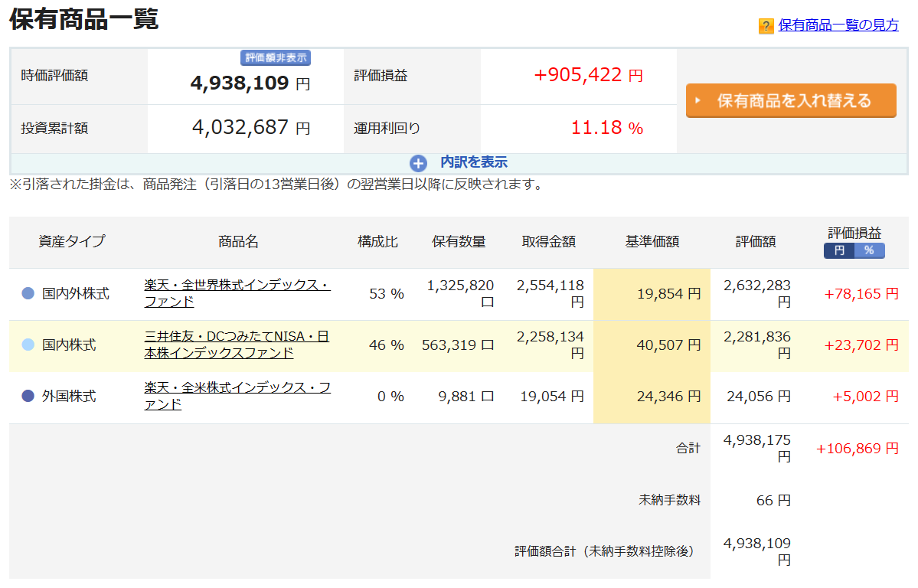The image size is (918, 588).
Task: Click the 商品名 column header
Action: click(x=238, y=242)
